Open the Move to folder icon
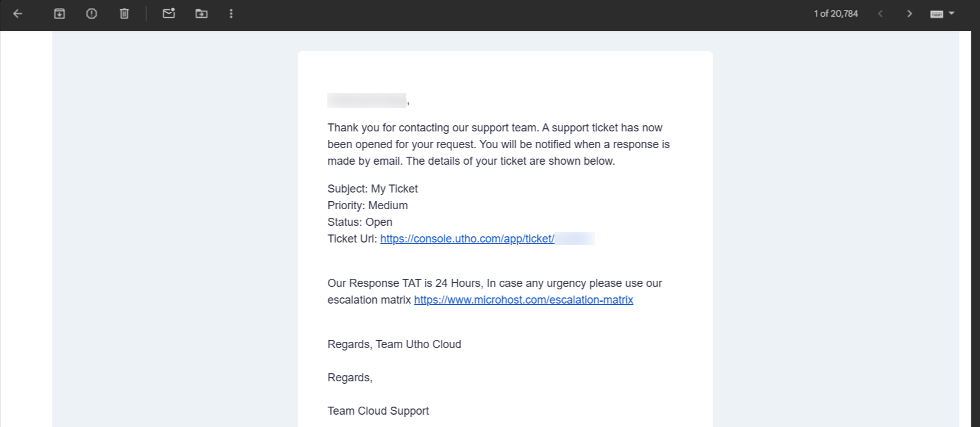Image resolution: width=980 pixels, height=427 pixels. pyautogui.click(x=201, y=14)
